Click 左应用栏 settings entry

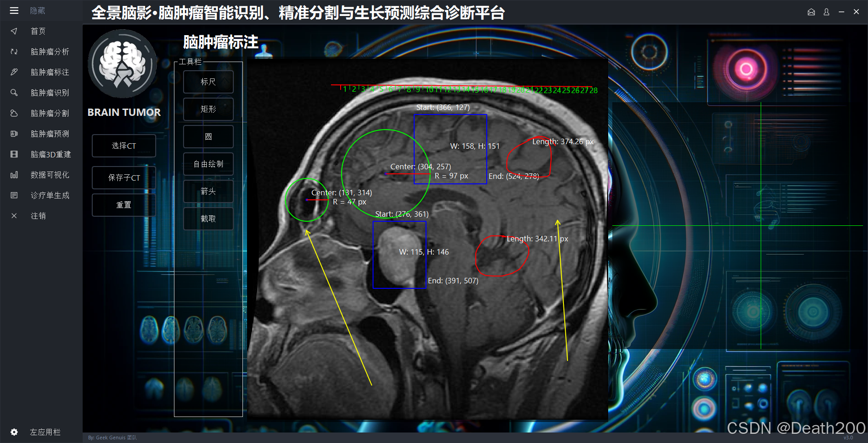pos(45,432)
